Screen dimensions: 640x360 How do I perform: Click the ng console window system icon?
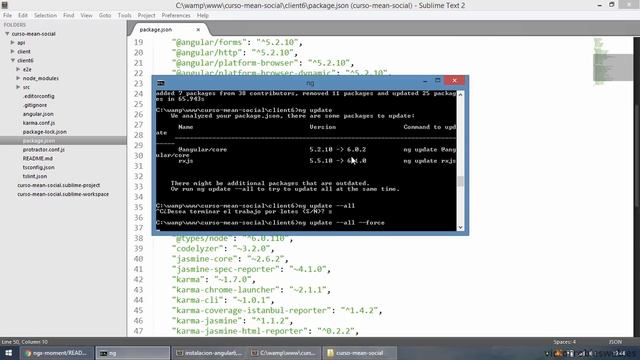coord(161,83)
